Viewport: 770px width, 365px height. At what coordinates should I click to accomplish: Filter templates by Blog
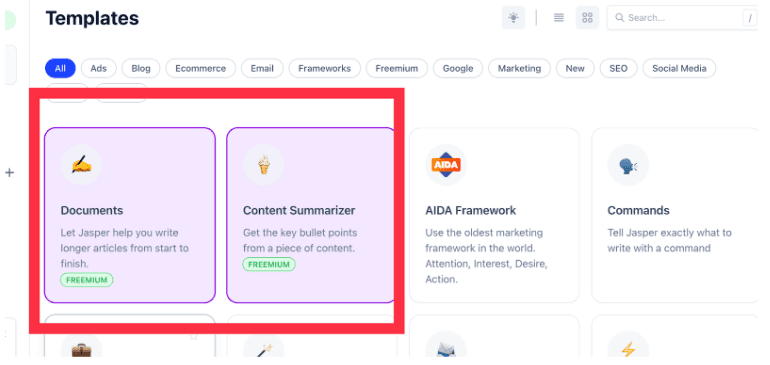[x=141, y=68]
